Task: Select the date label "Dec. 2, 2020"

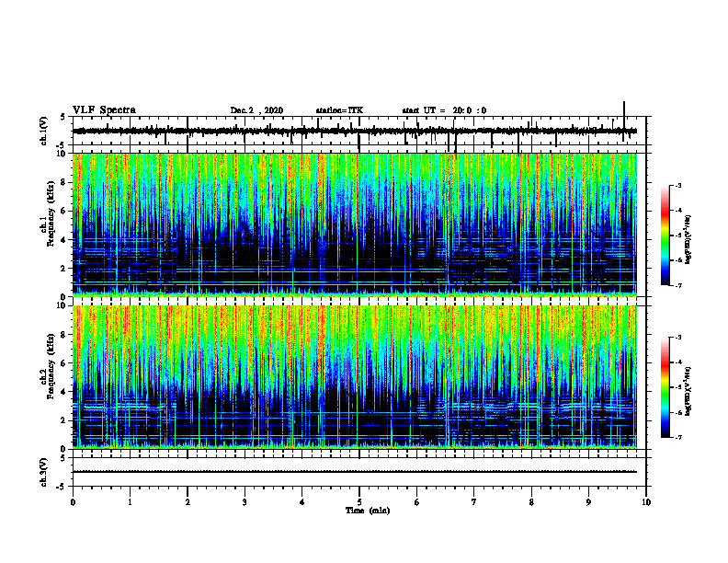Action: tap(256, 110)
